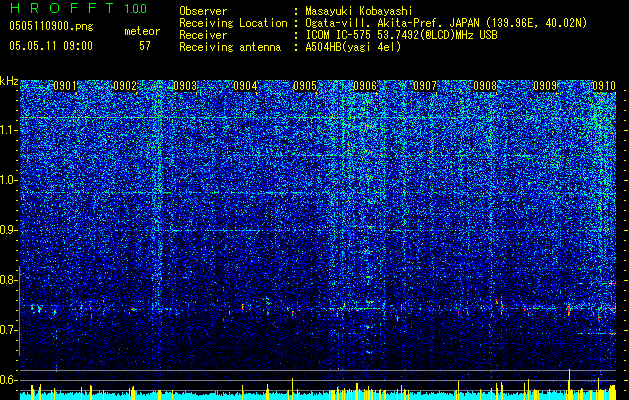Click the 0.8 frequency axis label
Viewport: 629px width, 400px height.
pos(9,280)
